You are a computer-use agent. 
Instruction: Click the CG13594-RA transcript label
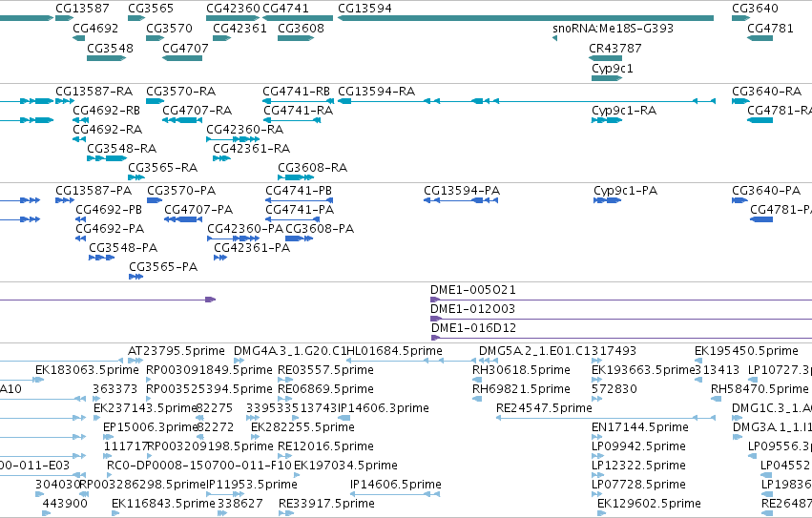[x=377, y=92]
